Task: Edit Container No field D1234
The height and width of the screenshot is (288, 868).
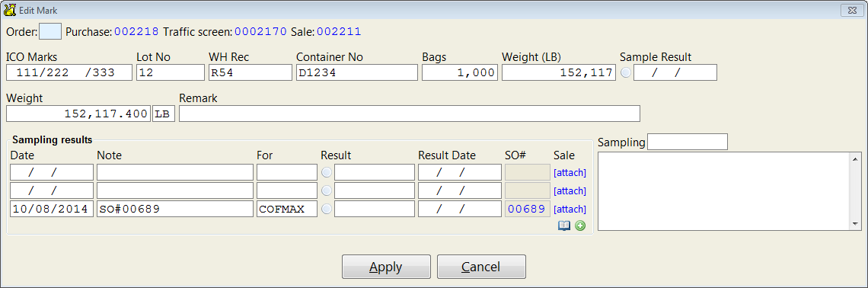Action: 356,72
